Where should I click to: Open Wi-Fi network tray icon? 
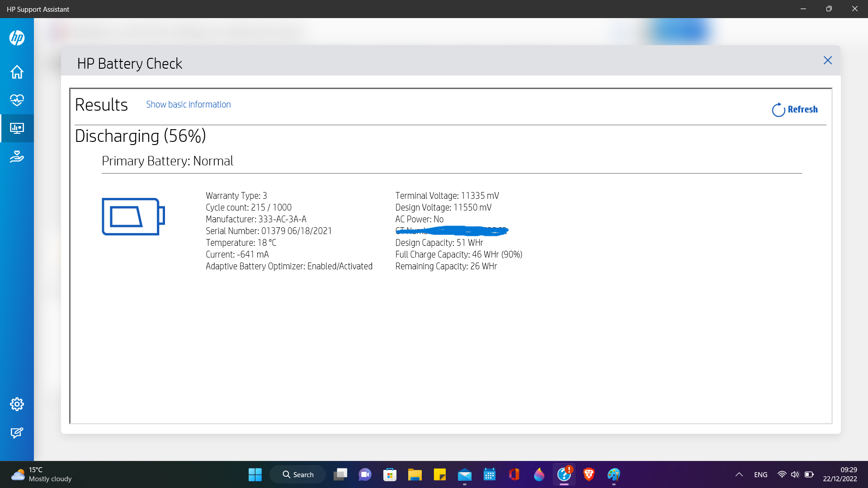point(782,474)
